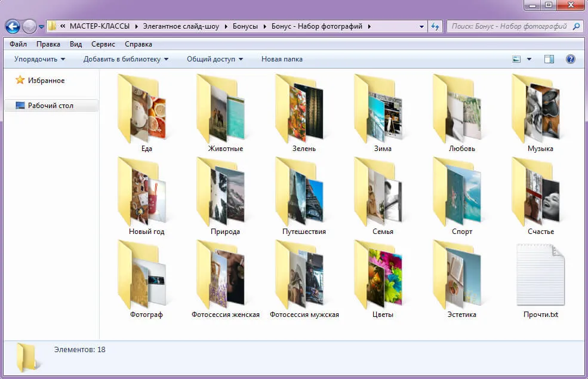This screenshot has height=379, width=588.
Task: Click the folder icon in the details pane
Action: tap(27, 358)
